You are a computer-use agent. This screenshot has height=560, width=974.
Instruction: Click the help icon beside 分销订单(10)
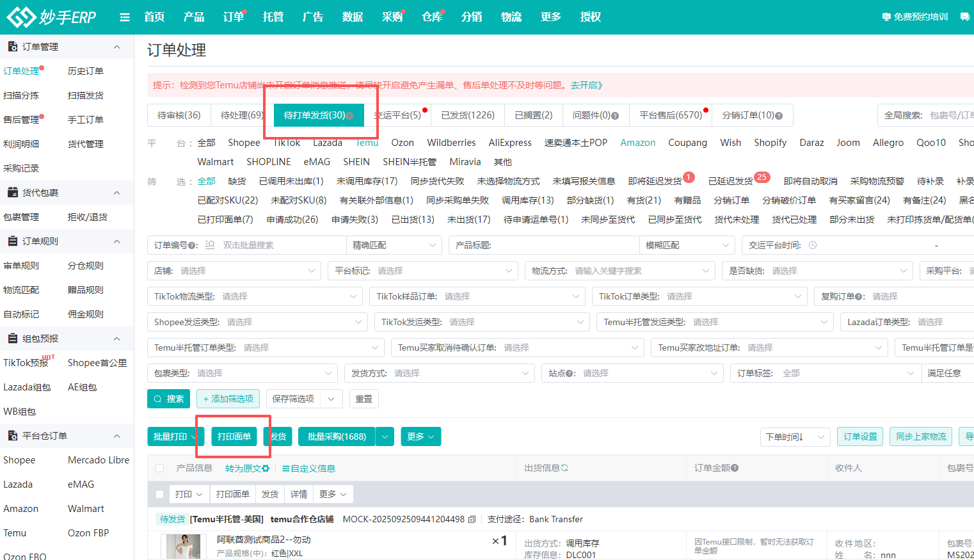click(x=779, y=116)
